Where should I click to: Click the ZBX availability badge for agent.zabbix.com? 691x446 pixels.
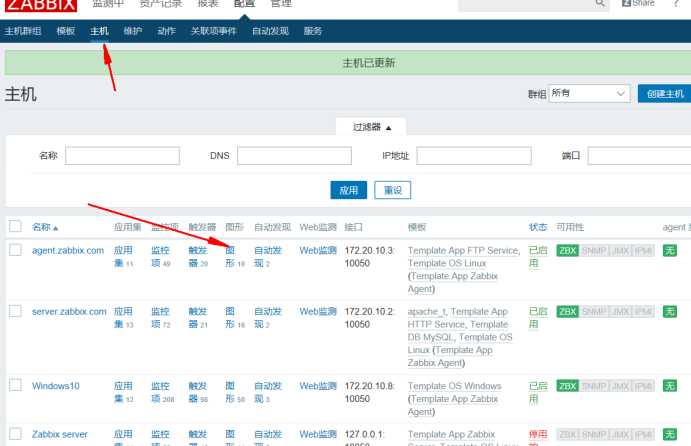567,251
